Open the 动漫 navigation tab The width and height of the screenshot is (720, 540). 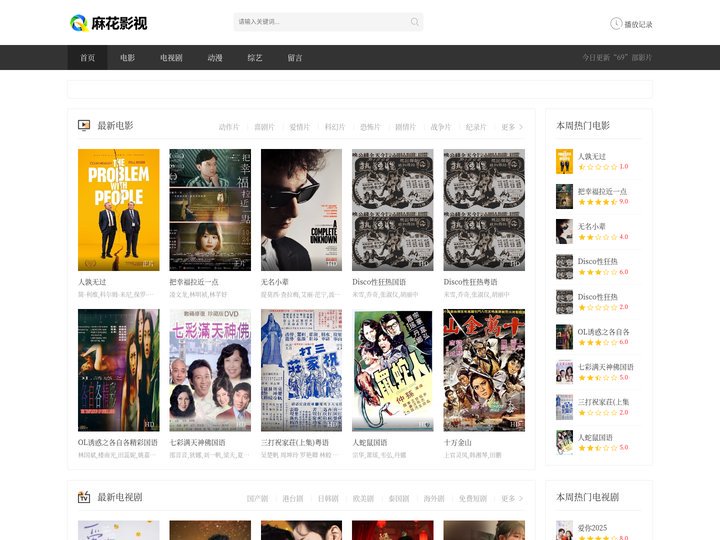[x=214, y=57]
